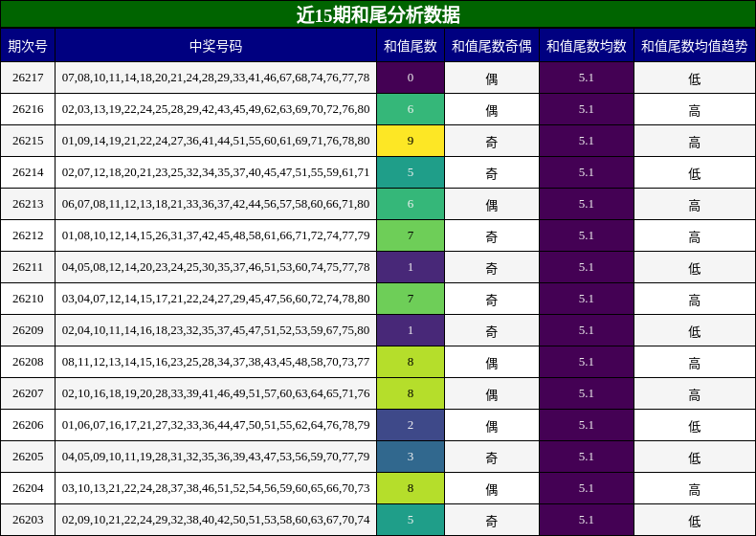Click winning numbers starting 03,10,13,21
The image size is (756, 536).
(215, 488)
